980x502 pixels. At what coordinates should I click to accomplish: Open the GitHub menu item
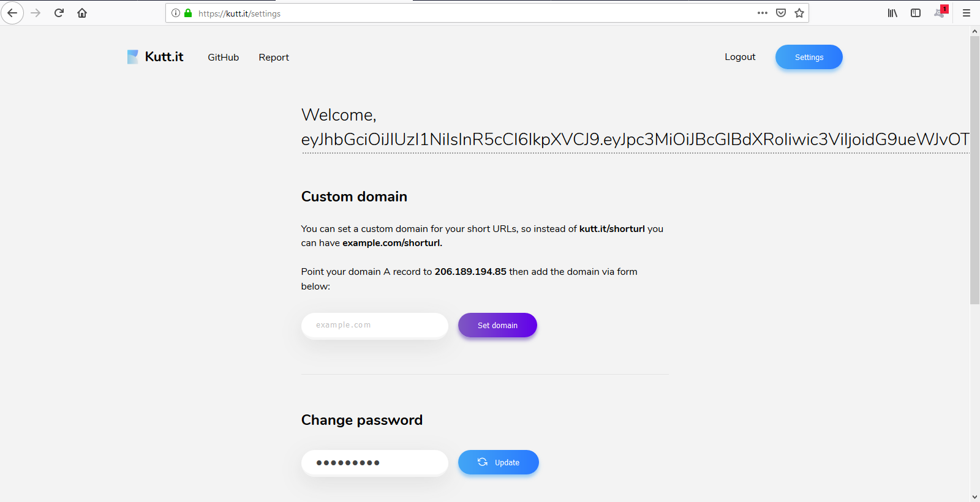pos(223,57)
